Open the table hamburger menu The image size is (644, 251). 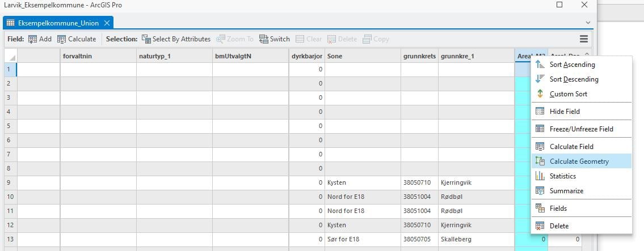coord(583,39)
